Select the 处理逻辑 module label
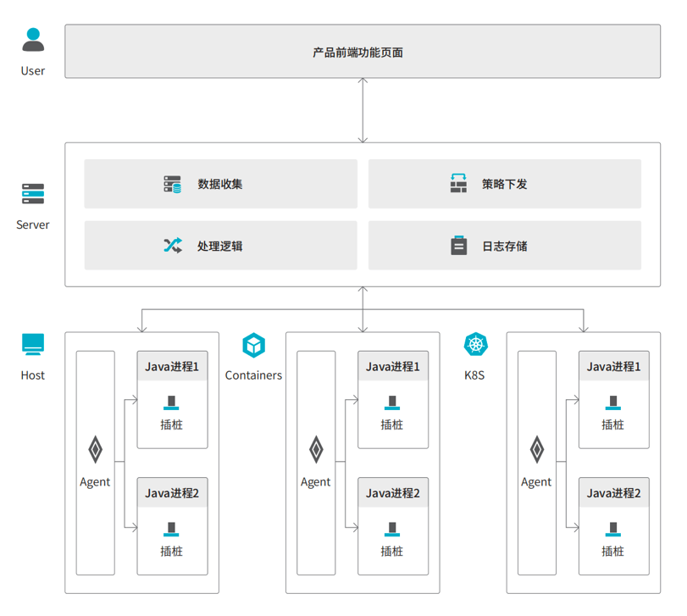The width and height of the screenshot is (687, 616). click(220, 247)
